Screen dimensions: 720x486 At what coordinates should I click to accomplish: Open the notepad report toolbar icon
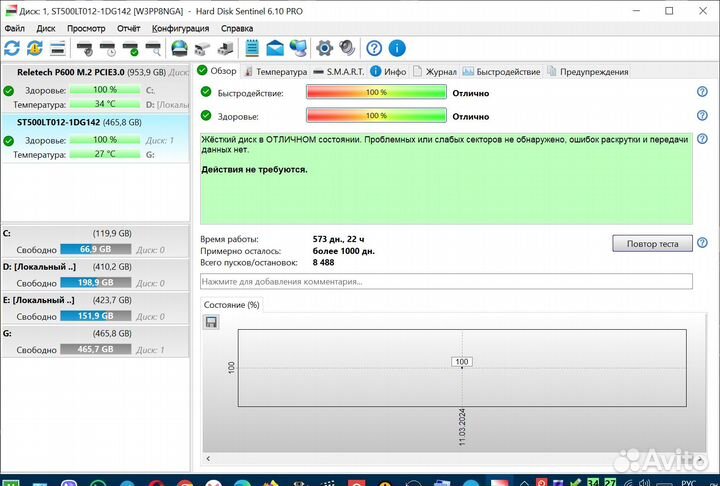[x=252, y=48]
